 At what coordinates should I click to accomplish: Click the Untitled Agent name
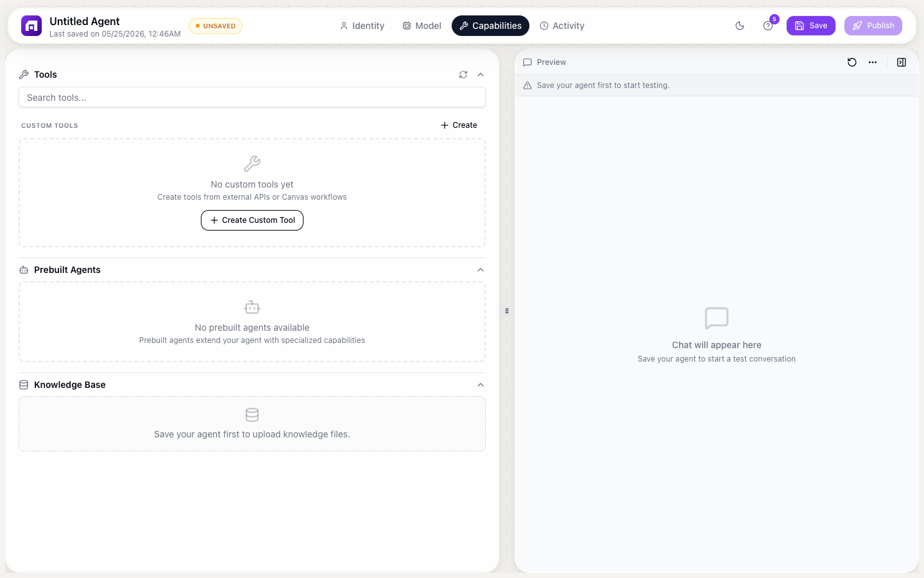coord(85,21)
